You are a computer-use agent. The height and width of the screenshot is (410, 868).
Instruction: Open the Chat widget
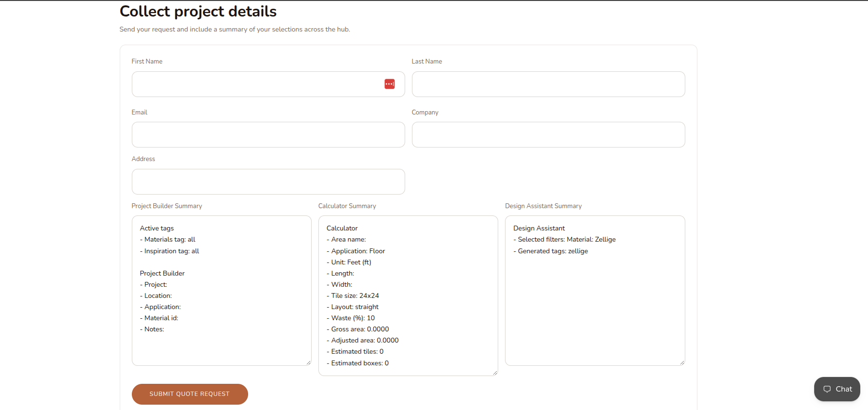837,389
